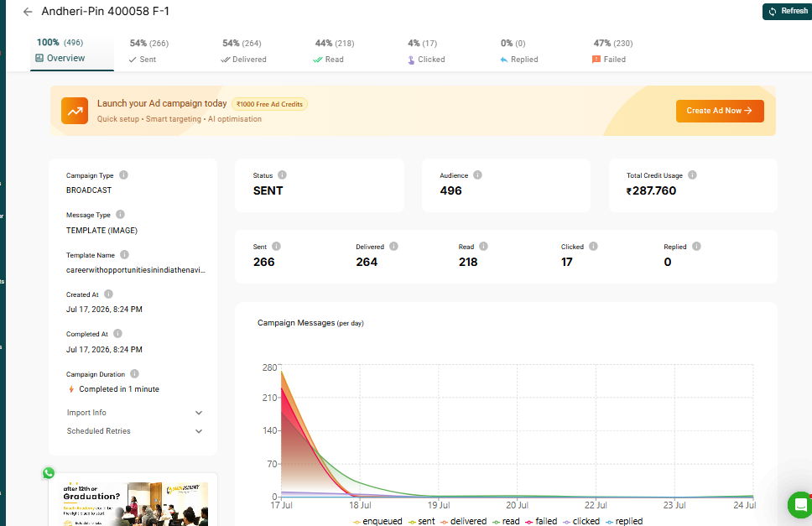Click the template name careerwithopportunitiesinindiathenavi…
The height and width of the screenshot is (526, 812).
click(136, 270)
